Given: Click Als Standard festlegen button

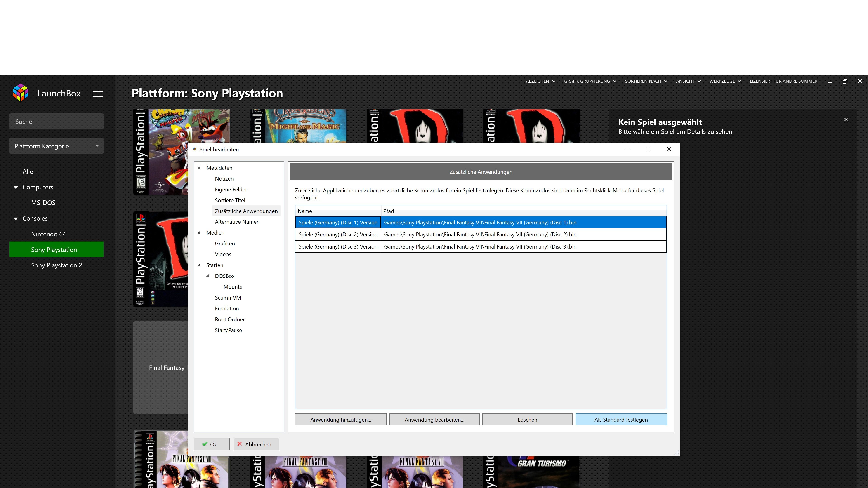Looking at the screenshot, I should (621, 419).
